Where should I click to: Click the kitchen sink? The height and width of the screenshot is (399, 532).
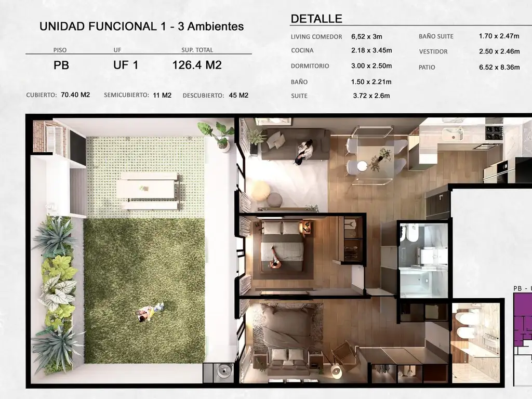[452, 134]
